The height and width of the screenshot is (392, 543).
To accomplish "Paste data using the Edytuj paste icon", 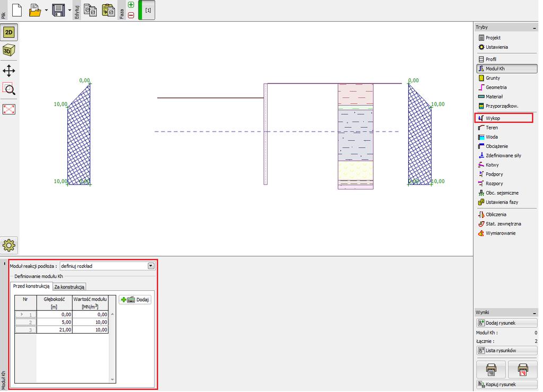I will [108, 10].
